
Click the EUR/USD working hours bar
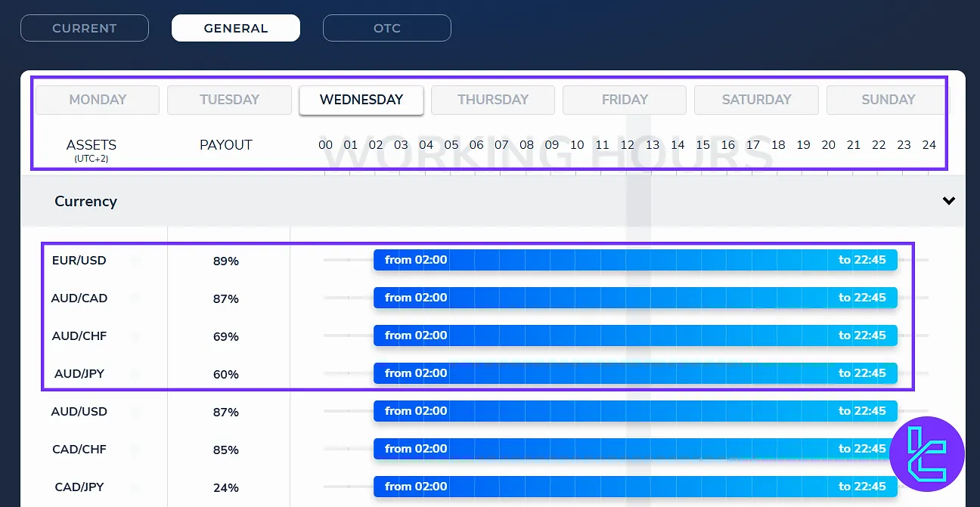[635, 260]
